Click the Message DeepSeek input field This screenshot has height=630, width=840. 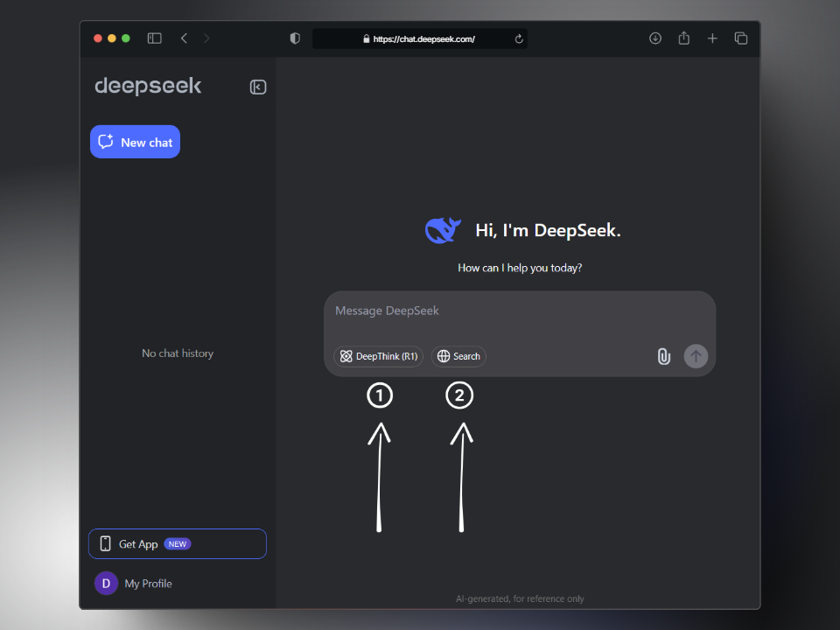coord(520,311)
